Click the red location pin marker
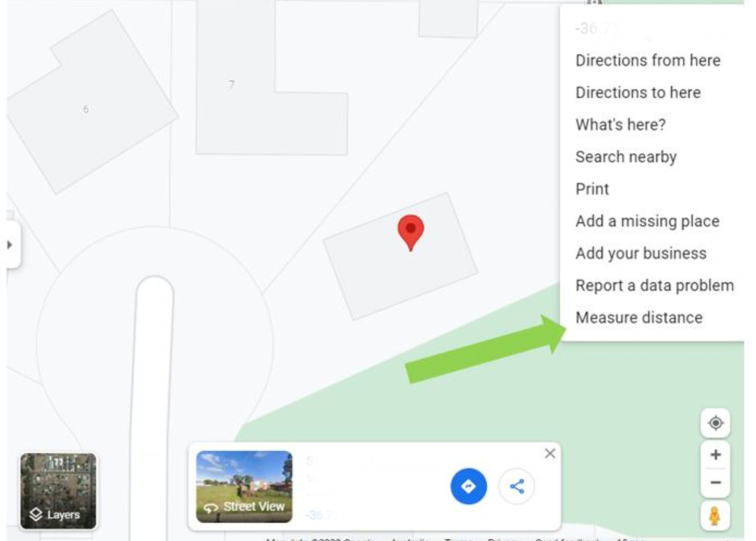This screenshot has height=541, width=756. tap(410, 233)
